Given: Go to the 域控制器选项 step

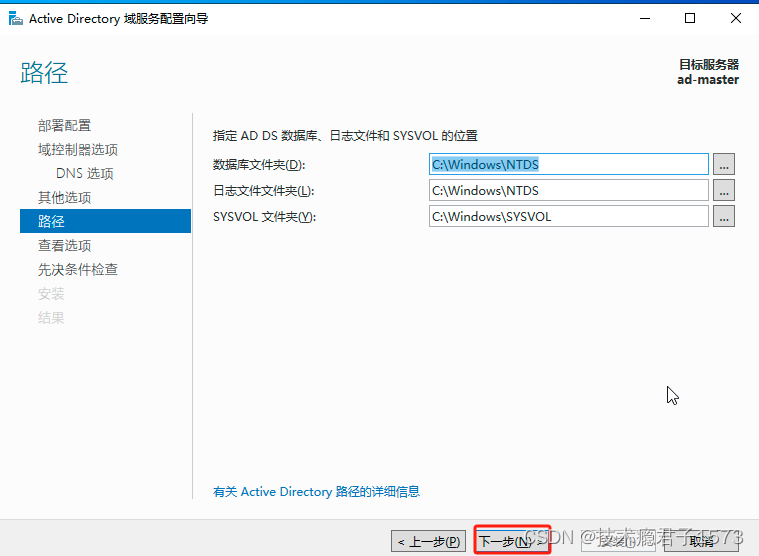Looking at the screenshot, I should pyautogui.click(x=78, y=150).
